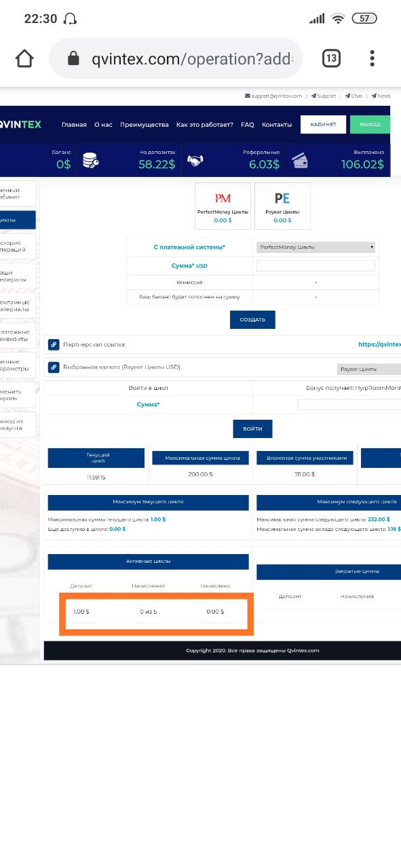401x868 pixels.
Task: Open the Как это работает? menu
Action: (205, 125)
